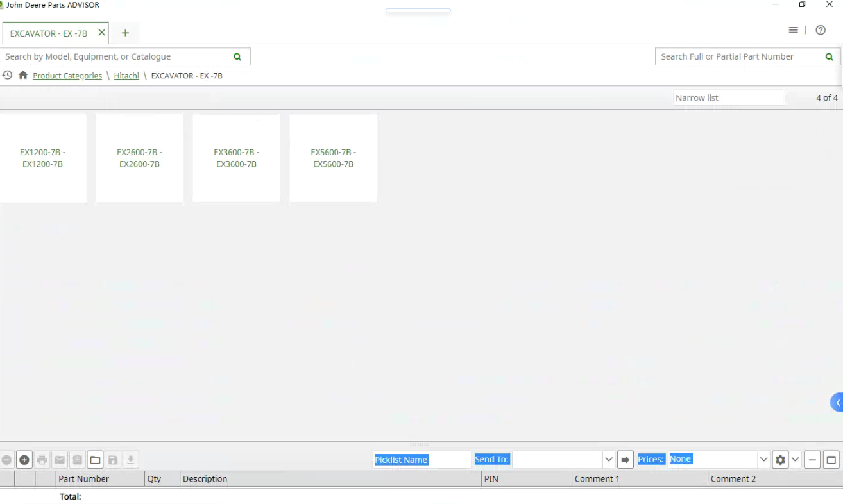The height and width of the screenshot is (504, 843).
Task: Click the add part plus icon in picklist toolbar
Action: pos(24,460)
